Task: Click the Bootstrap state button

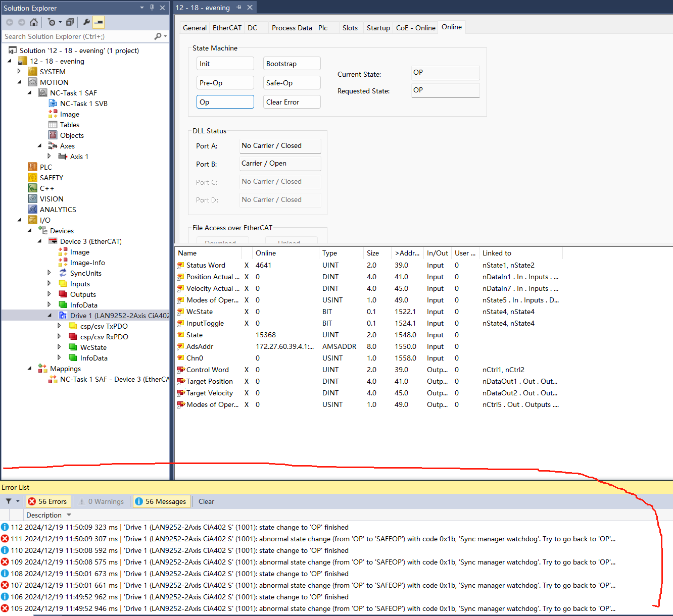Action: (292, 64)
